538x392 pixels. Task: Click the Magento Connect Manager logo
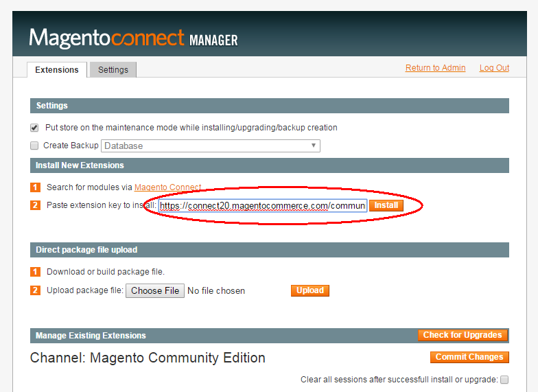(133, 38)
